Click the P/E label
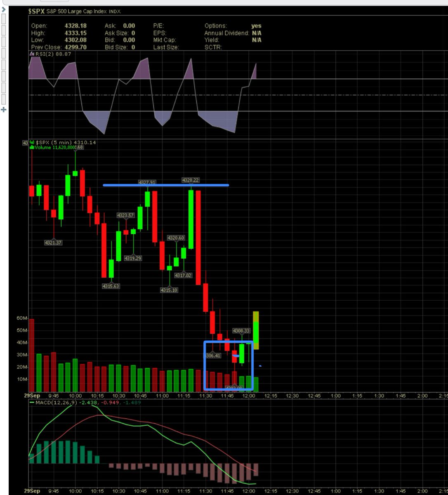 coord(158,26)
